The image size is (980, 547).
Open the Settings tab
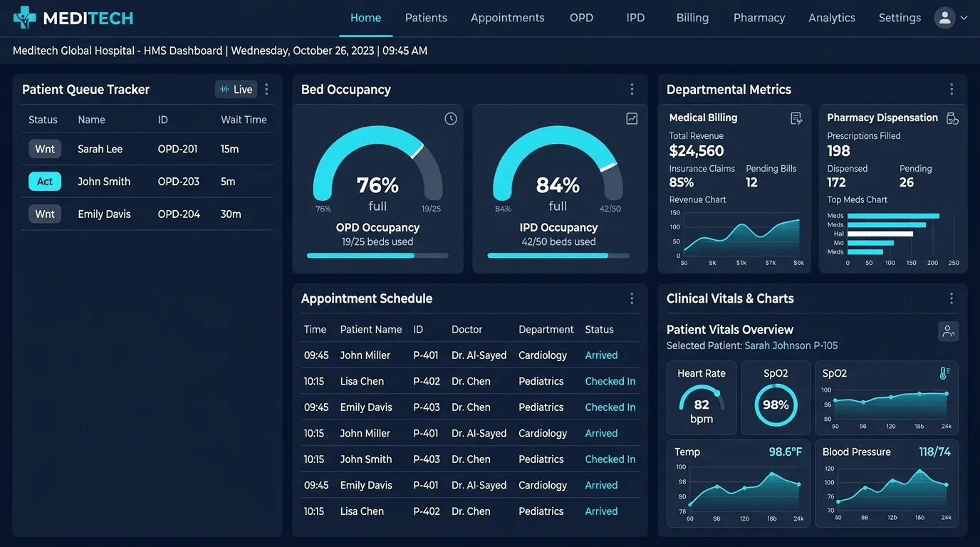(900, 18)
